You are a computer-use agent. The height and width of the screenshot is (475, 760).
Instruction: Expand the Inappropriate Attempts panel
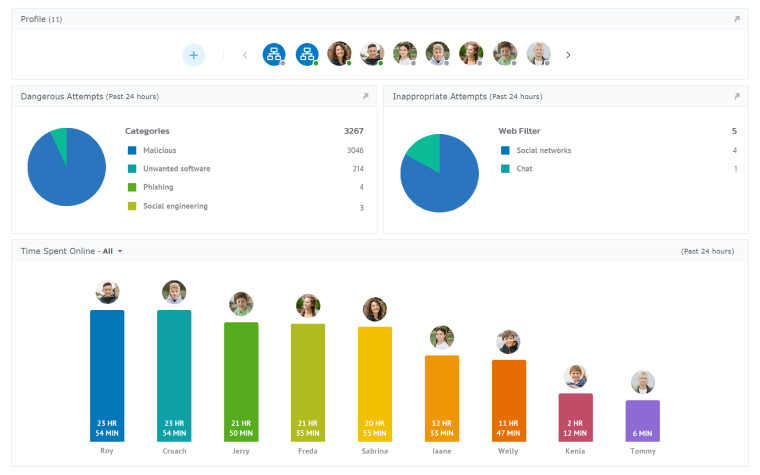click(x=737, y=97)
